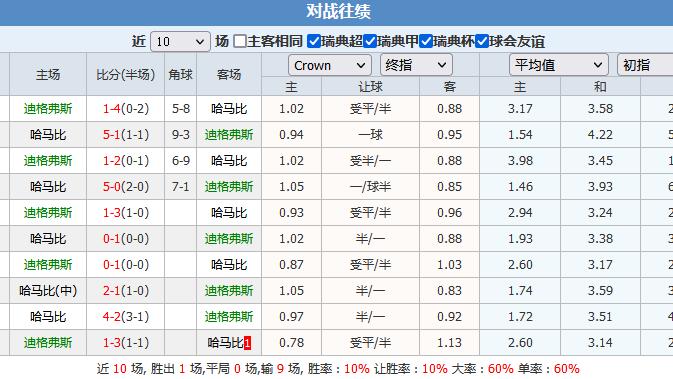The height and width of the screenshot is (379, 673).
Task: Open the 终指 odds type dropdown
Action: (x=416, y=65)
